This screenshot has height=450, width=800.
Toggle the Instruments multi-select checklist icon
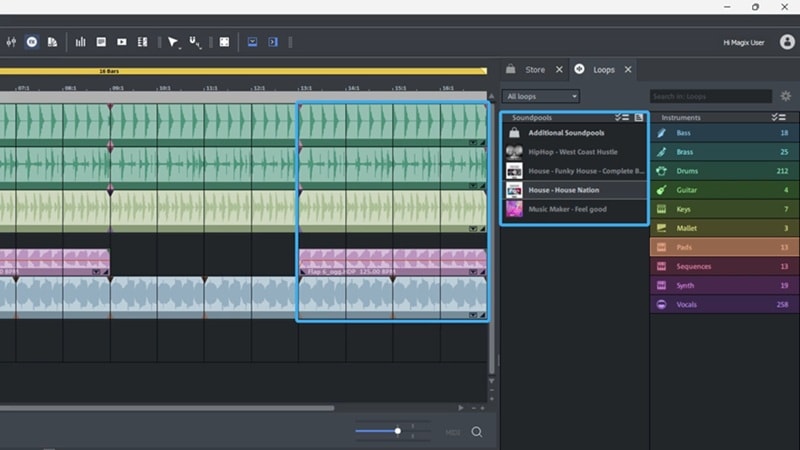coord(778,117)
